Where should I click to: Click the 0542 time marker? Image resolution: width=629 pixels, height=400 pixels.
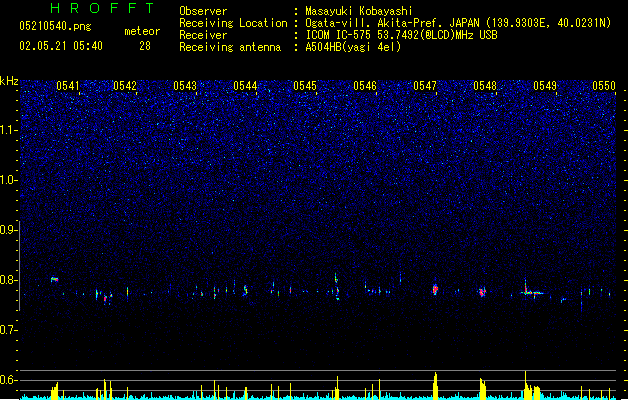125,86
